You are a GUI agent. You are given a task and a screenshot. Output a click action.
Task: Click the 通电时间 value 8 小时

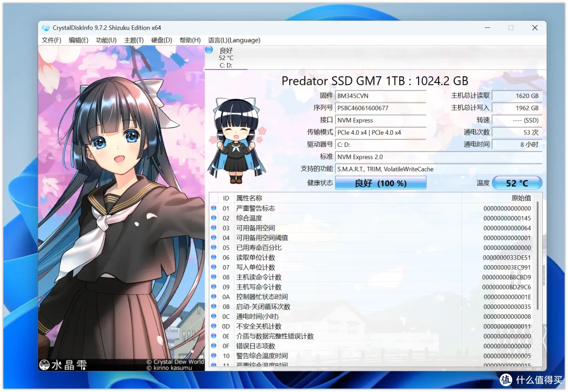(517, 145)
